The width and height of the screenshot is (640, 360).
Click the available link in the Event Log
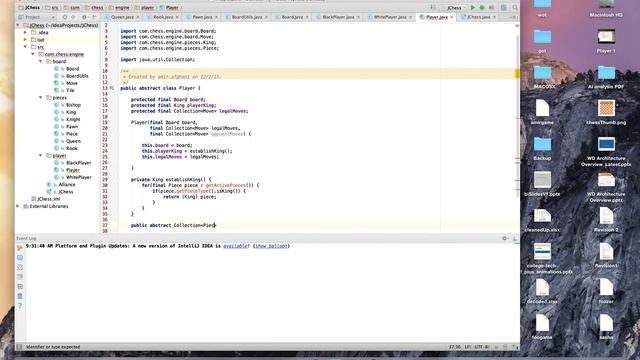[236, 246]
